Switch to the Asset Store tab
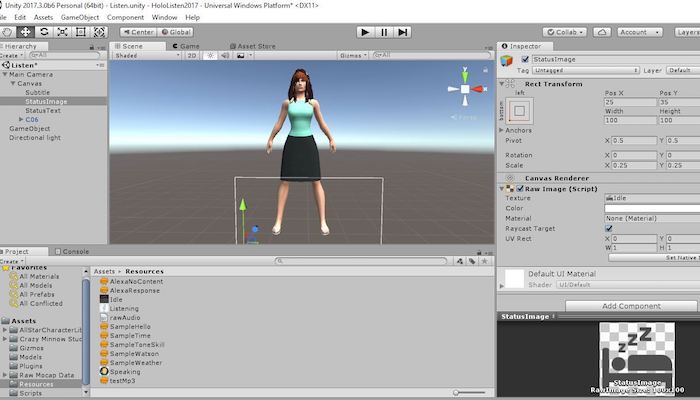Image resolution: width=700 pixels, height=400 pixels. pyautogui.click(x=253, y=46)
